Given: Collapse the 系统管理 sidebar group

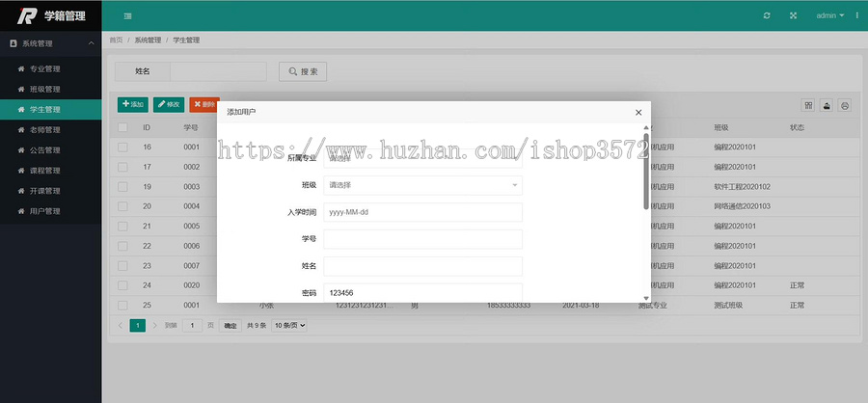Looking at the screenshot, I should pyautogui.click(x=50, y=43).
